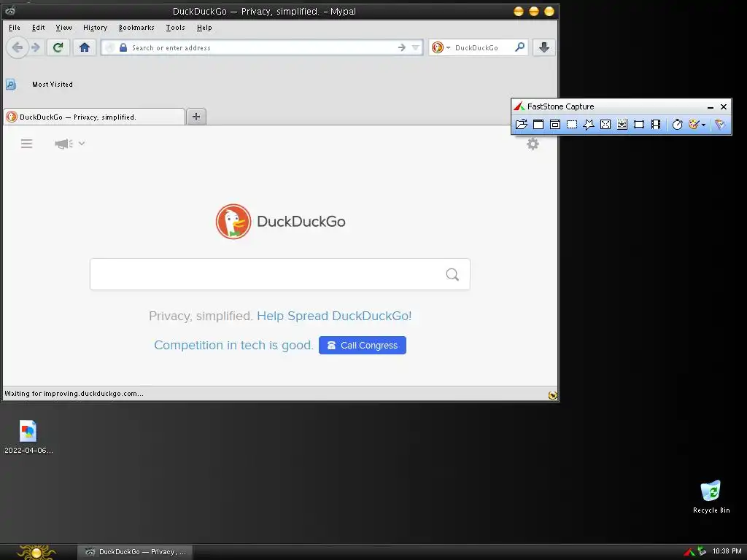Click the Call Congress button
This screenshot has height=560, width=747.
point(362,345)
